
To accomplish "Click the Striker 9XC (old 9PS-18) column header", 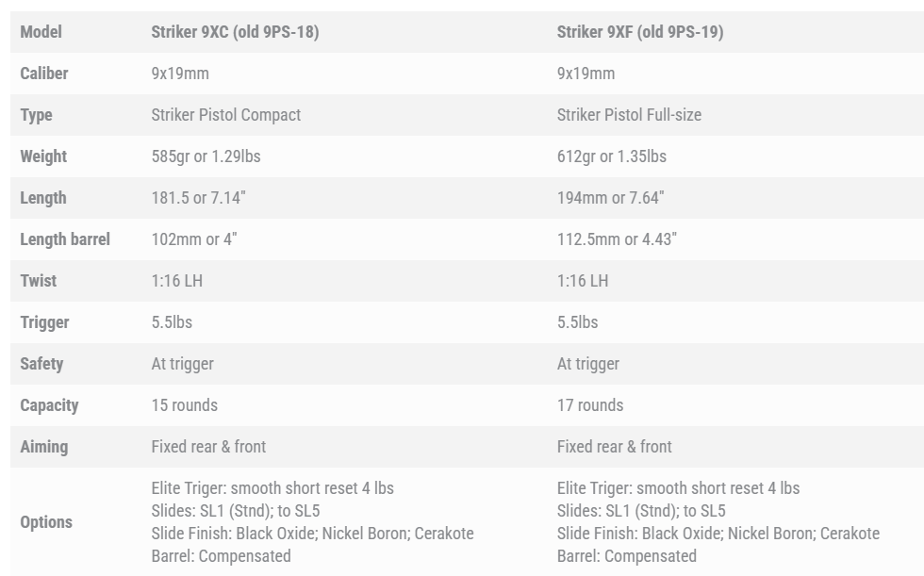I will pyautogui.click(x=235, y=32).
